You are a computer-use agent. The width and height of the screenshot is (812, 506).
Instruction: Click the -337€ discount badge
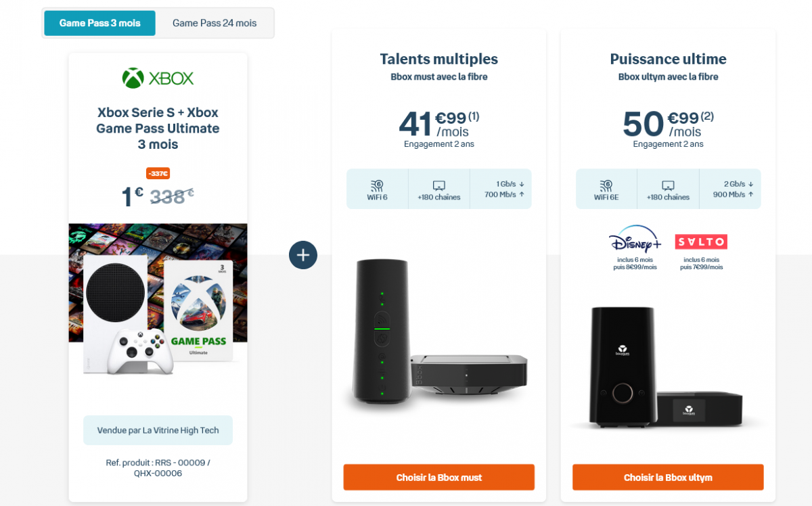point(158,174)
